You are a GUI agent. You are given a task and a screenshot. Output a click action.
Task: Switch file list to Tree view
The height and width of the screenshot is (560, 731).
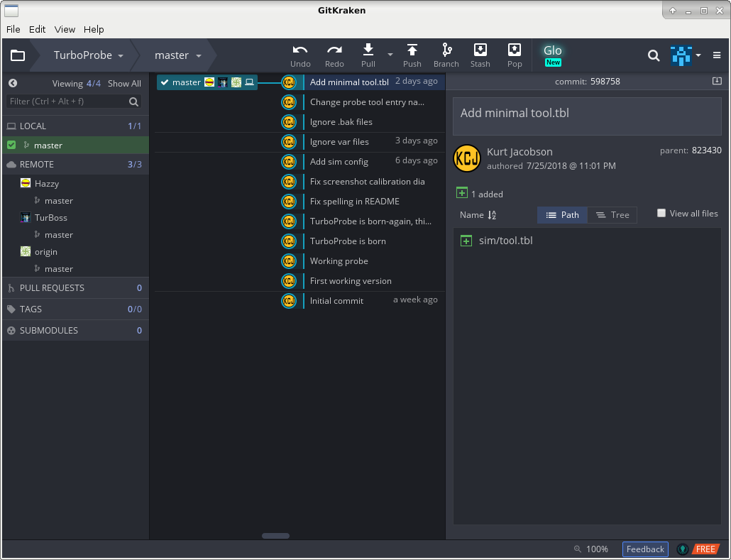612,215
